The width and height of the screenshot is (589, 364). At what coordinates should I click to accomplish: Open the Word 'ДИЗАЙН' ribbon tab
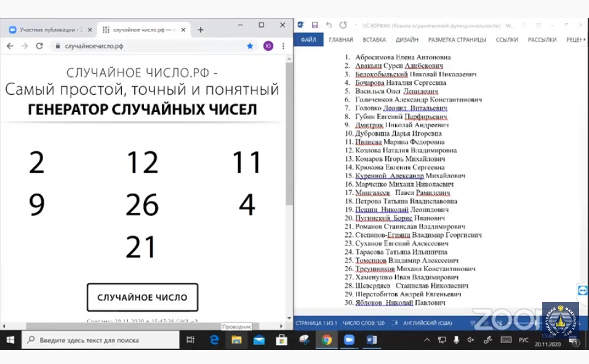407,40
